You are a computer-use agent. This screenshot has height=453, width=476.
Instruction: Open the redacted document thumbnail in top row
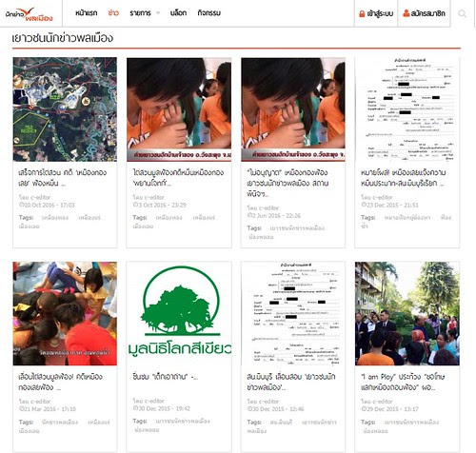click(407, 109)
